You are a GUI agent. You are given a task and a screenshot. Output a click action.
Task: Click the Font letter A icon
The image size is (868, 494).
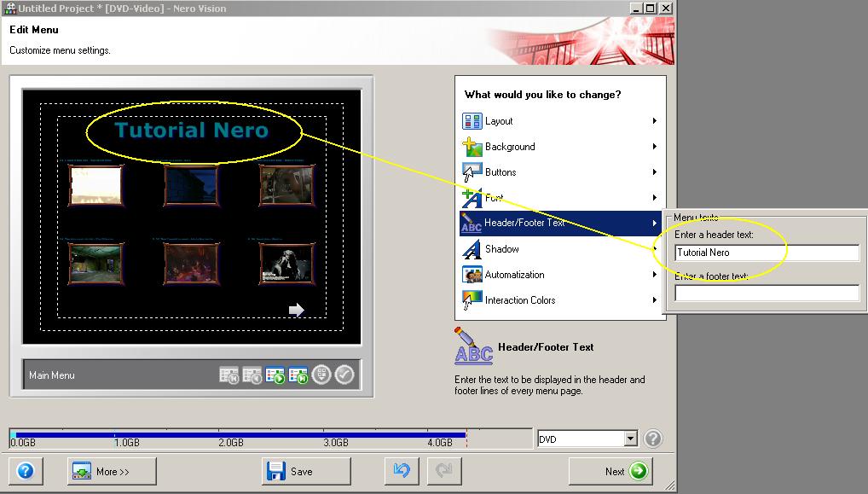coord(472,198)
